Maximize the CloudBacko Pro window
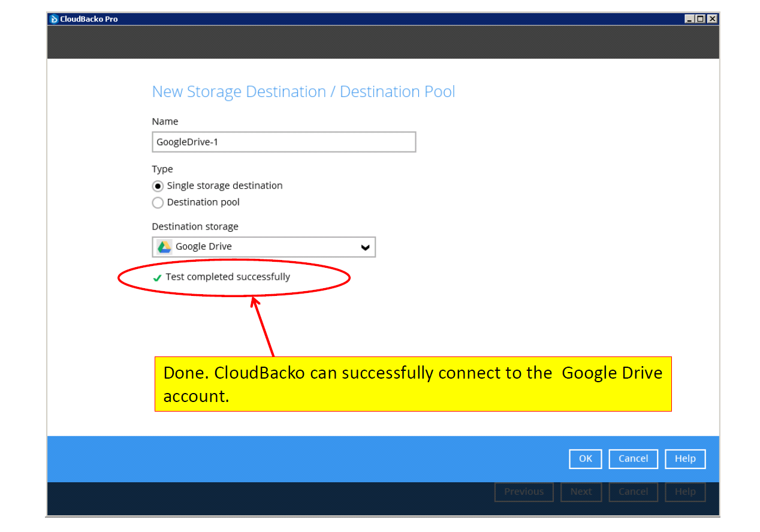Image resolution: width=760 pixels, height=532 pixels. point(701,19)
